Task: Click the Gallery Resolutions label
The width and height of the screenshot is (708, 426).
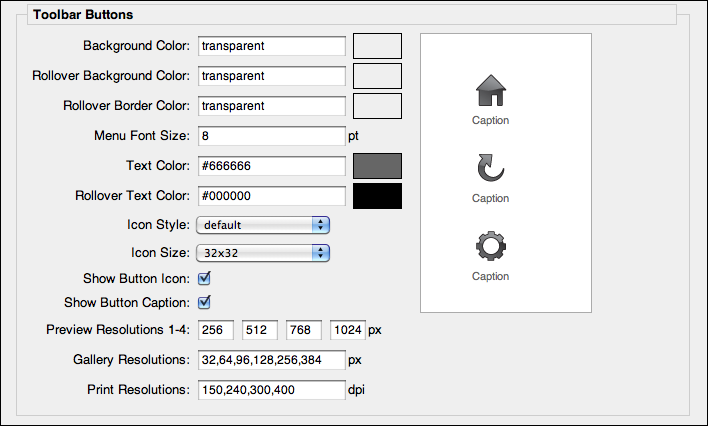Action: (x=131, y=360)
